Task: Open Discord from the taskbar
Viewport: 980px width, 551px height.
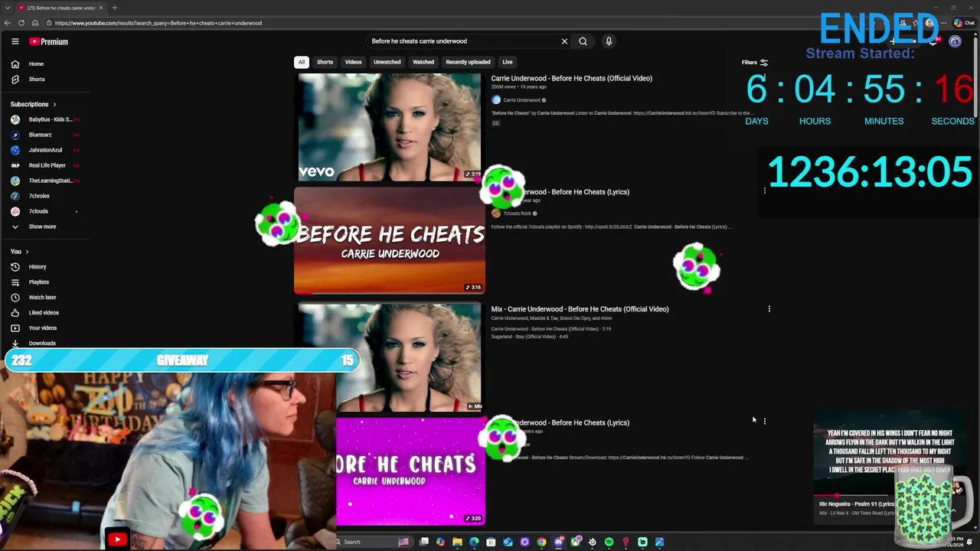Action: 559,542
